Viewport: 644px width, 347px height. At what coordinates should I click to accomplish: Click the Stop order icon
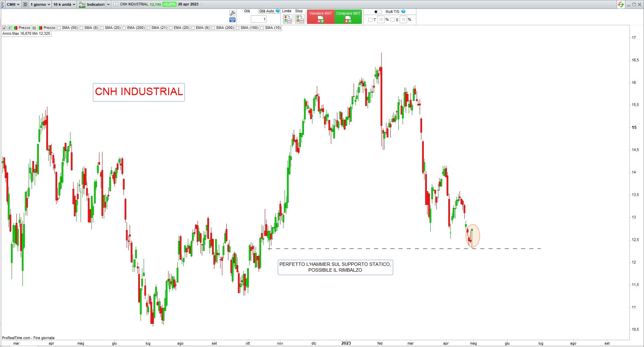pyautogui.click(x=300, y=19)
